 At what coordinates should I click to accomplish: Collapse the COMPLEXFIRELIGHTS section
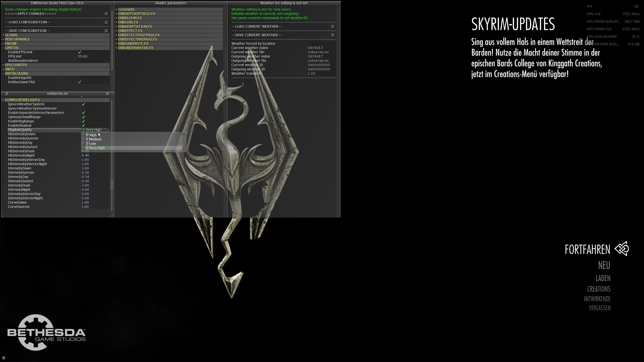coord(3,100)
